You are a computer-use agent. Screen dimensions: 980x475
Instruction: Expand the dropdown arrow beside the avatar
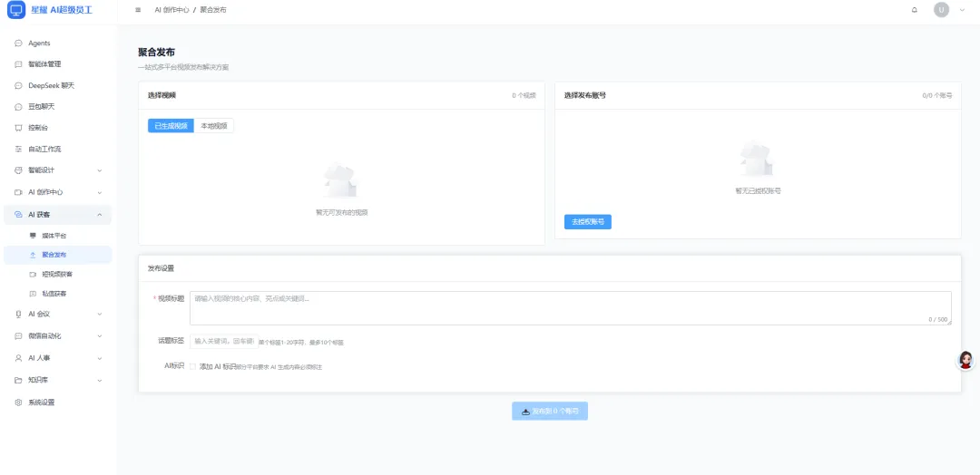click(962, 10)
